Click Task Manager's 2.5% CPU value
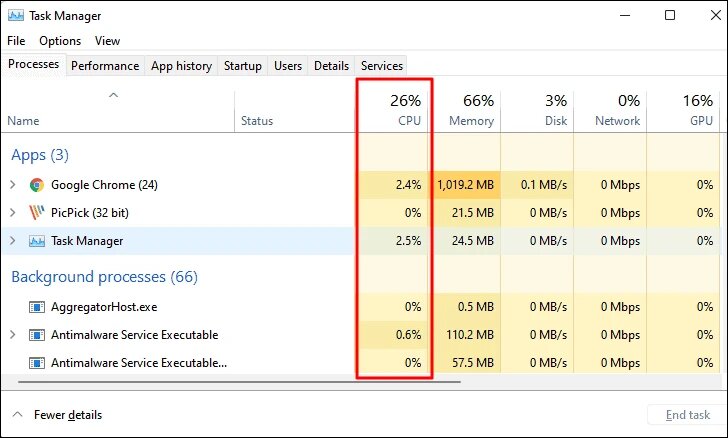This screenshot has height=438, width=728. [x=409, y=241]
